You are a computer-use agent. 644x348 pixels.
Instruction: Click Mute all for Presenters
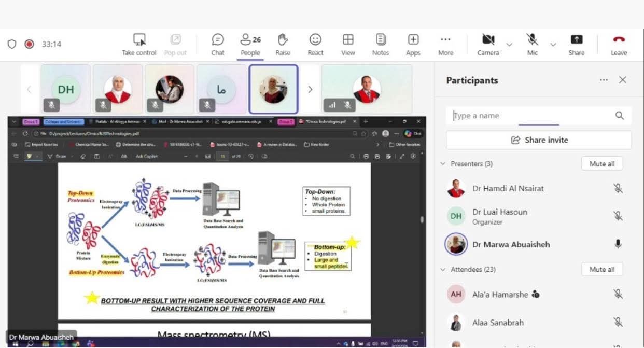pos(601,164)
